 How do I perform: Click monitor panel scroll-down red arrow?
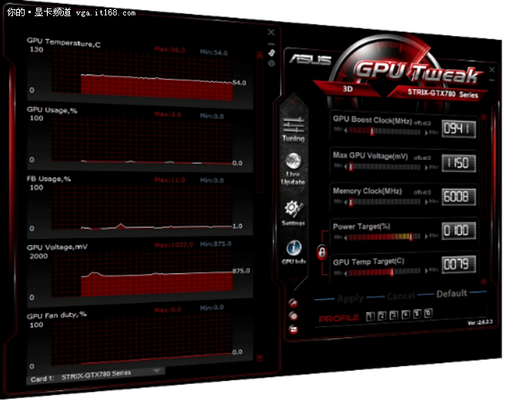point(260,358)
